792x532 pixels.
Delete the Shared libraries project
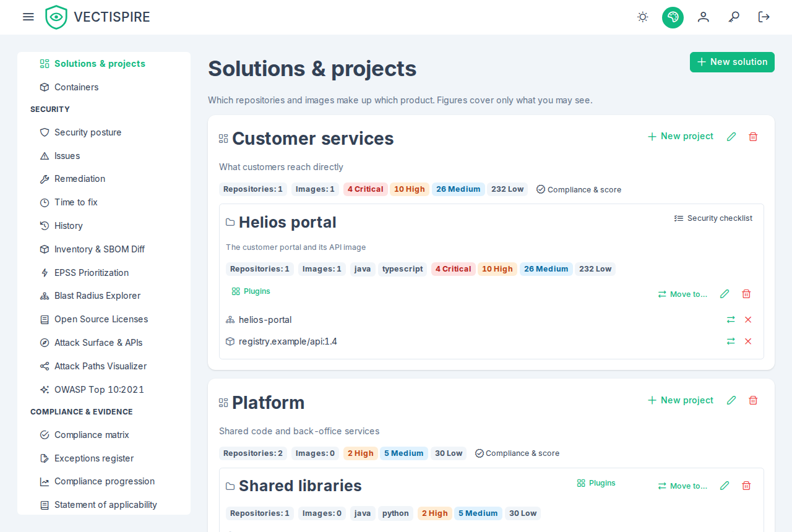(x=746, y=486)
